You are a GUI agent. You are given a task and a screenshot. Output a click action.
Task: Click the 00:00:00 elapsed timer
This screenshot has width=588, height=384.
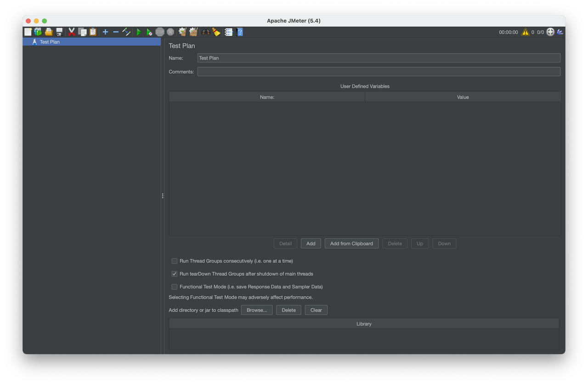click(509, 32)
